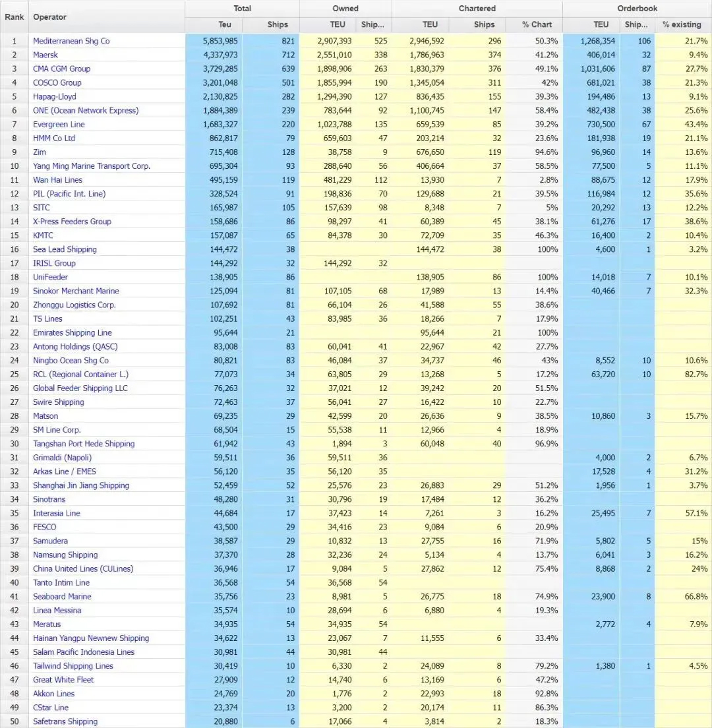Open the Safetrans Shipping link
Viewport: 712px width, 728px height.
65,721
